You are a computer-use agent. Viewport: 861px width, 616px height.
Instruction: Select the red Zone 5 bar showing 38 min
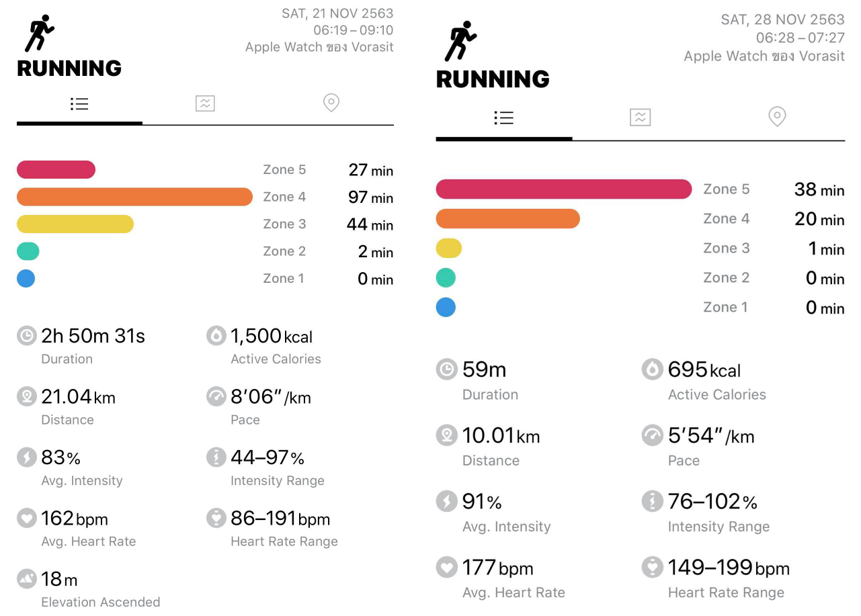coord(563,189)
